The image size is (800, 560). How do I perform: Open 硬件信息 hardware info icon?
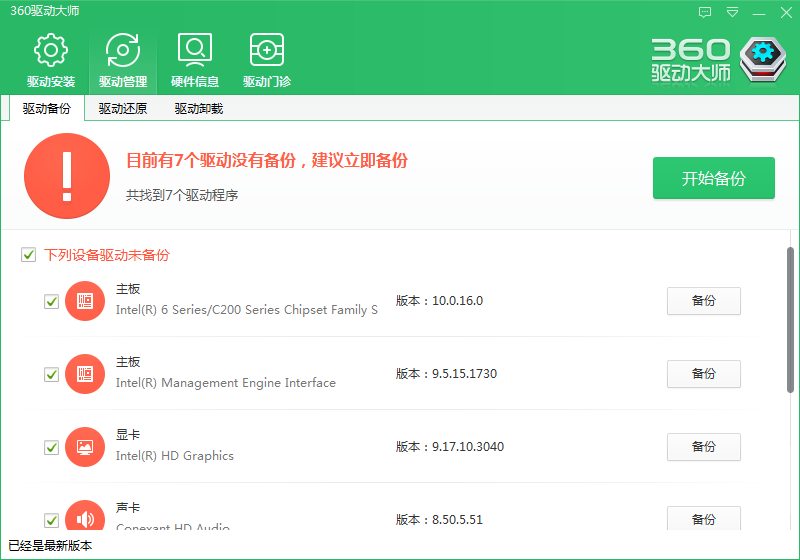click(x=195, y=50)
